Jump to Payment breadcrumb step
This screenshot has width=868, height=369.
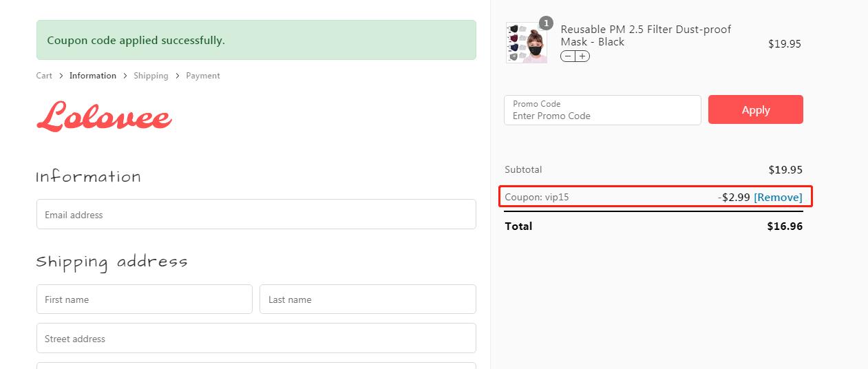click(203, 76)
